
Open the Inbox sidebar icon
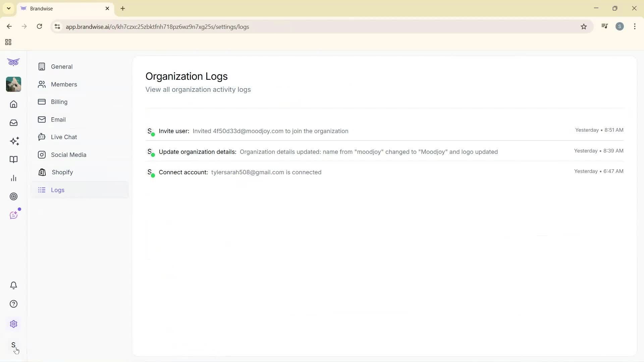13,123
